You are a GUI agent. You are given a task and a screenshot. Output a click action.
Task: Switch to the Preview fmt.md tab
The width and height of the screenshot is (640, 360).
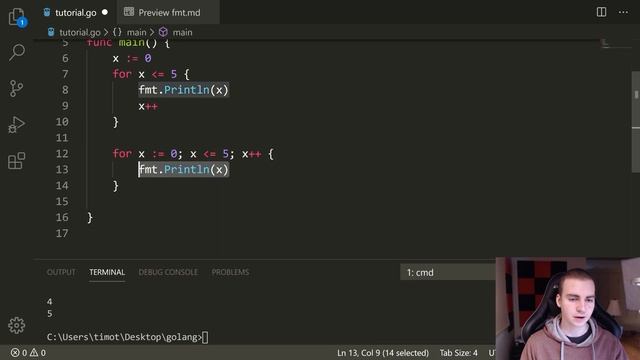[x=169, y=13]
